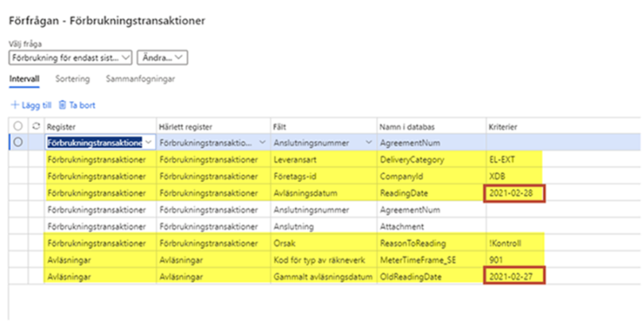Screen dimensions: 644x322
Task: Click the plus icon for Lägg till
Action: point(14,105)
